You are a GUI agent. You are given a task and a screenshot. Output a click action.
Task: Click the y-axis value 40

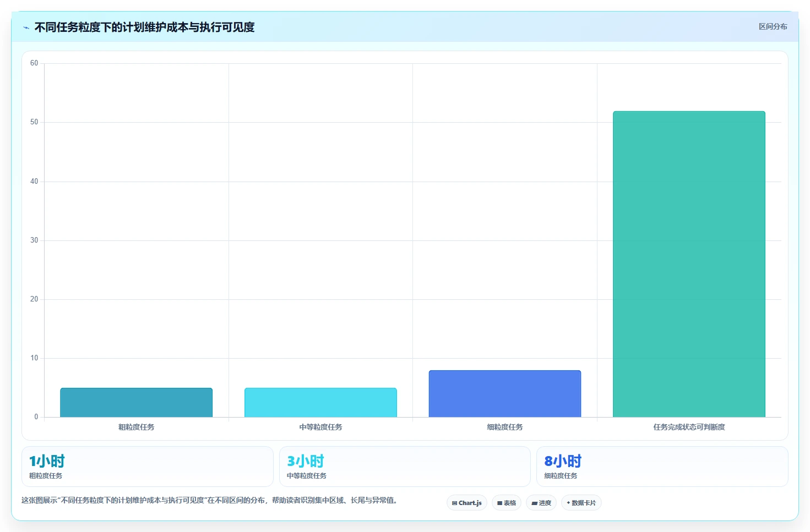point(34,182)
